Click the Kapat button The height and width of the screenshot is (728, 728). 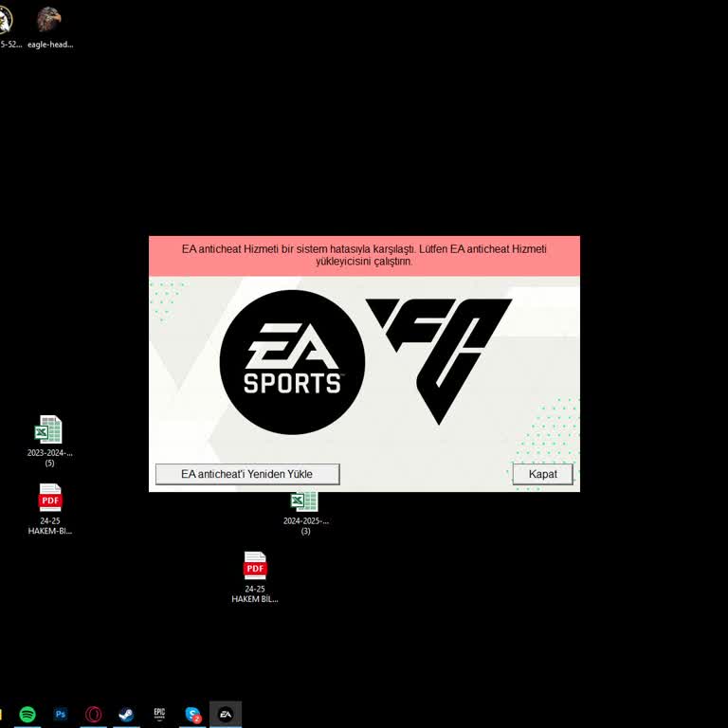click(543, 474)
